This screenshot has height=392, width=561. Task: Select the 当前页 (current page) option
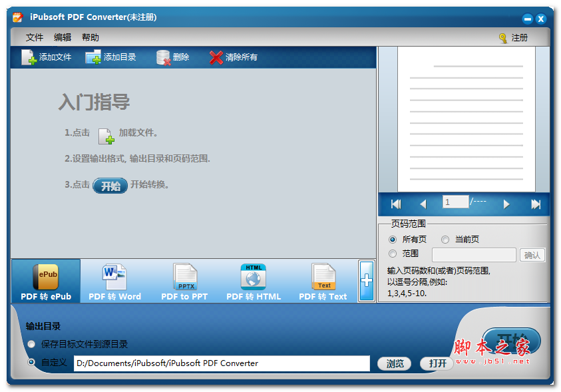coord(446,240)
